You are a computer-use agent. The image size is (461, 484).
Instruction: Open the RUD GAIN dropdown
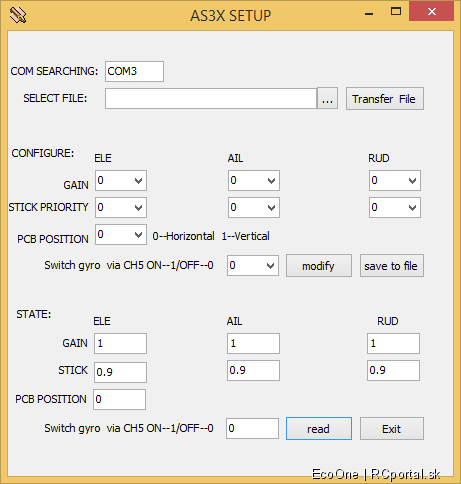(x=395, y=181)
